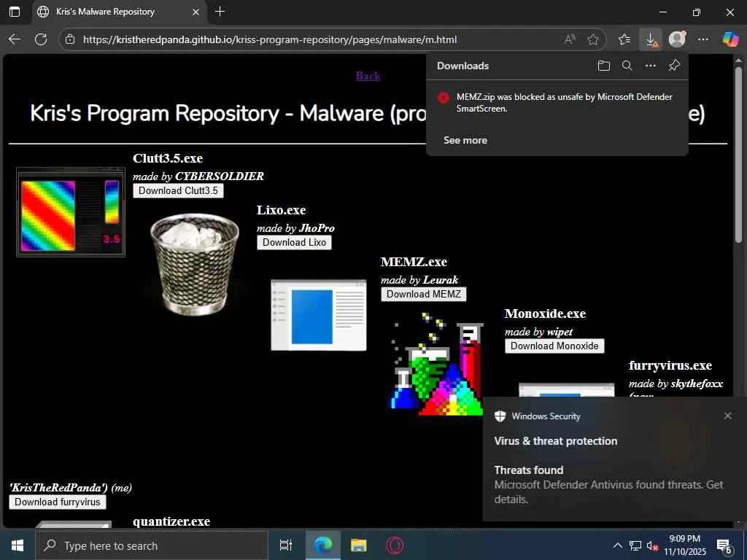
Task: Click the Clutt3.5.exe heading text
Action: coord(168,158)
